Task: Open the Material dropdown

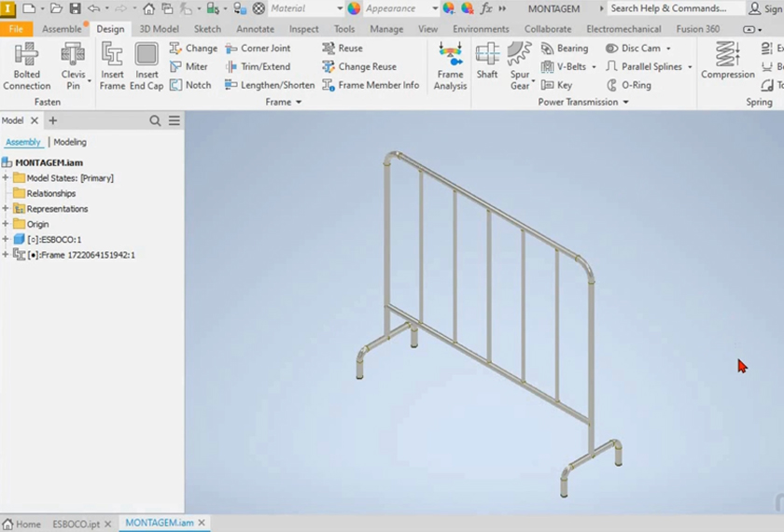Action: click(x=340, y=8)
